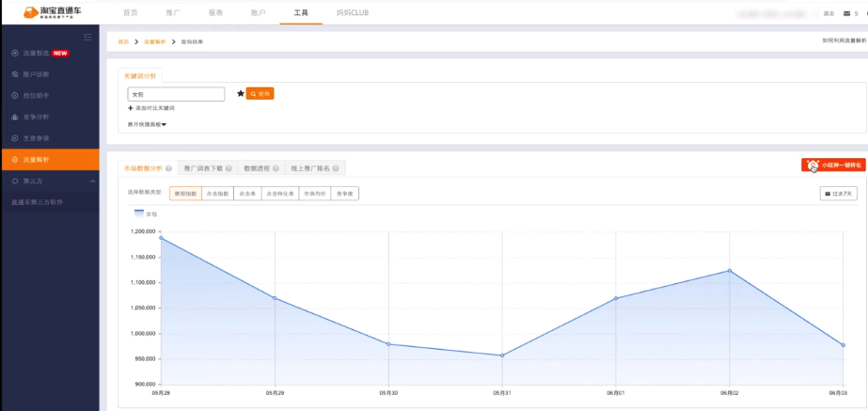Click the star favorite icon beside 查询
The width and height of the screenshot is (868, 411).
point(240,94)
